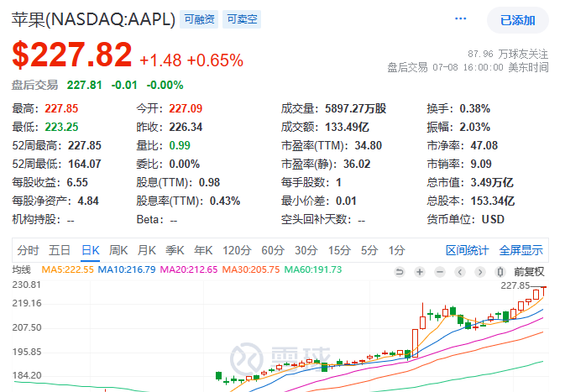The width and height of the screenshot is (565, 392).
Task: Click the 最低 value 223.25
Action: coord(61,127)
